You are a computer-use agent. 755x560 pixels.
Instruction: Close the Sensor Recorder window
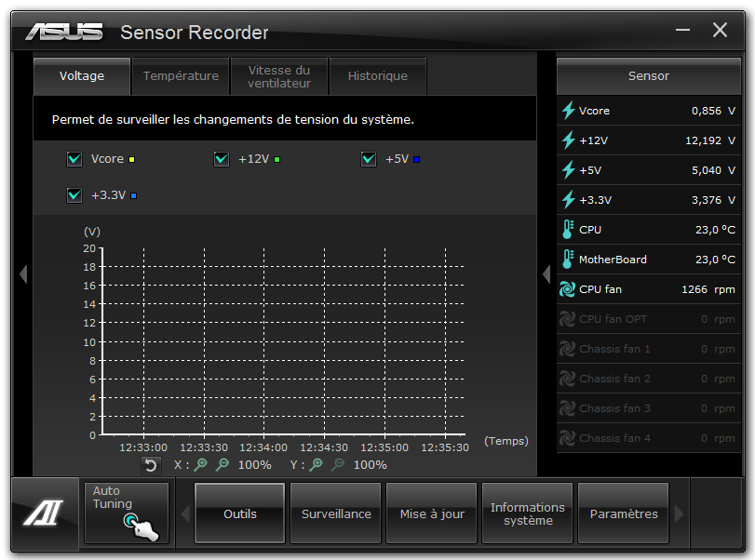click(720, 31)
